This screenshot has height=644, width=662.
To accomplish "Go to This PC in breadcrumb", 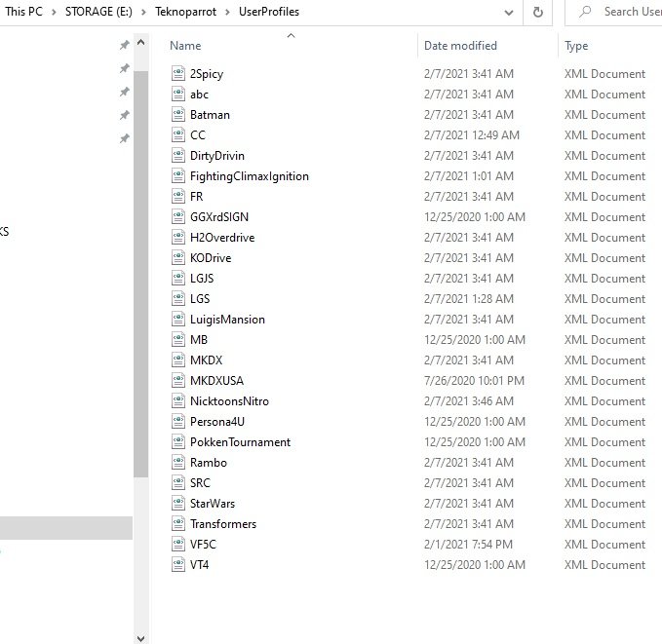I will coord(25,13).
